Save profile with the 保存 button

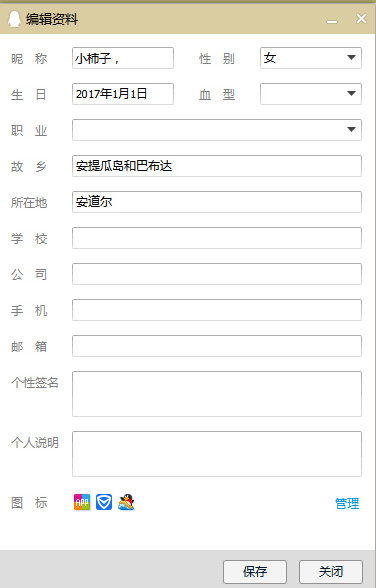255,572
